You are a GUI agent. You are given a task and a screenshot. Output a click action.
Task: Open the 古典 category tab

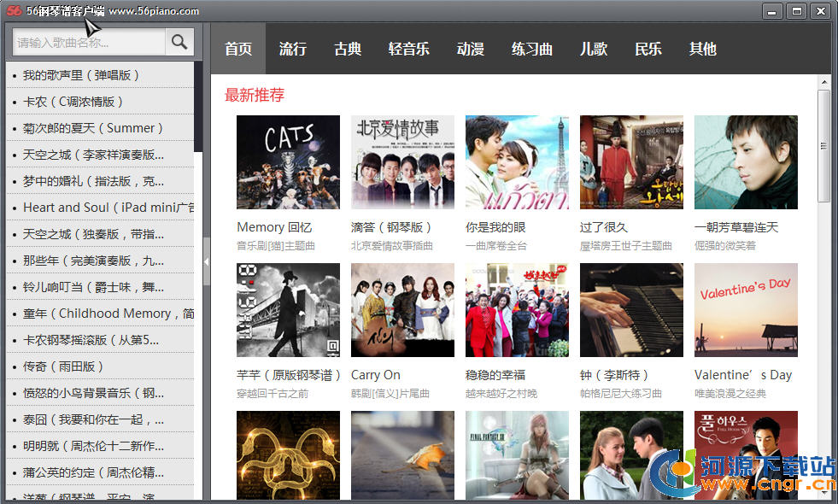348,49
